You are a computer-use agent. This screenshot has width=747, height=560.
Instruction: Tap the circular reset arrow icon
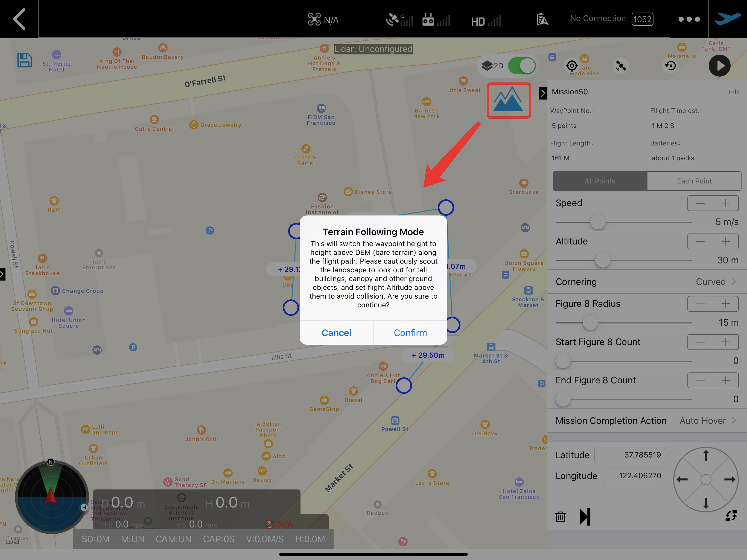click(670, 66)
